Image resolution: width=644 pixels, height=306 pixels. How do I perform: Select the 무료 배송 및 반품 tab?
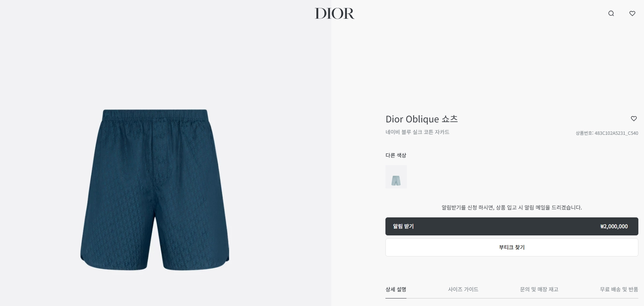pos(619,289)
